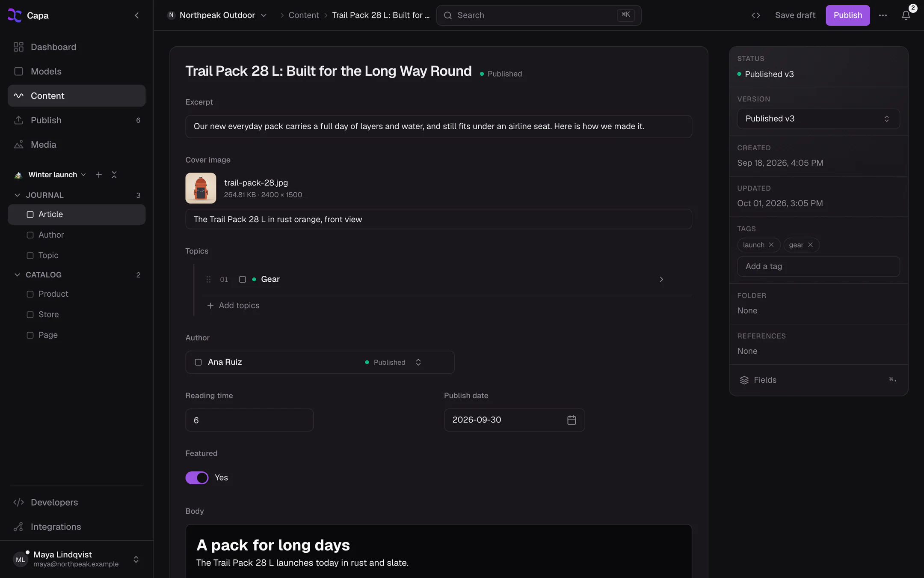Click Add topics
The width and height of the screenshot is (924, 578).
tap(234, 306)
